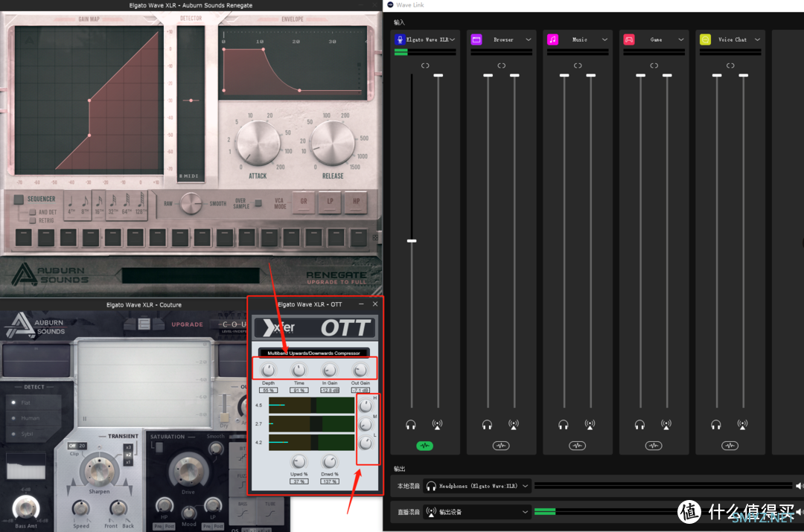
Task: Mute Music channel in stream mix
Action: [590, 424]
